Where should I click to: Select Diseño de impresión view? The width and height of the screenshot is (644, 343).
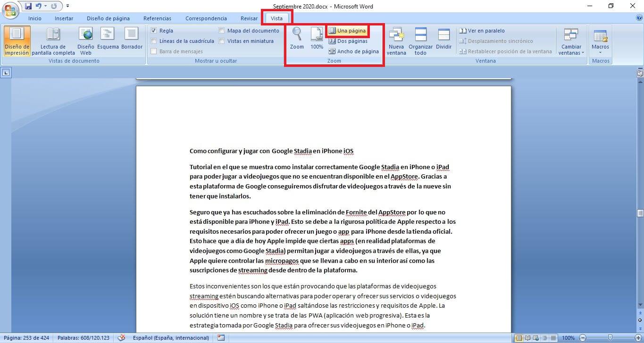point(17,41)
